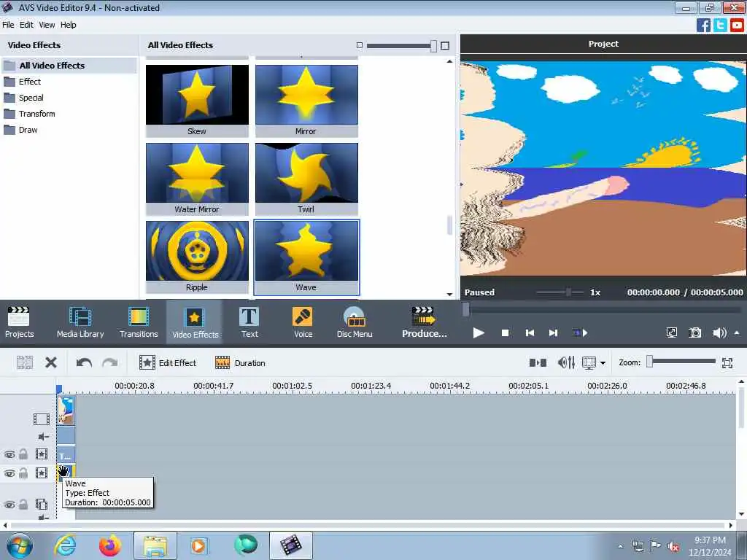
Task: Toggle lock on the first effects track
Action: (23, 454)
